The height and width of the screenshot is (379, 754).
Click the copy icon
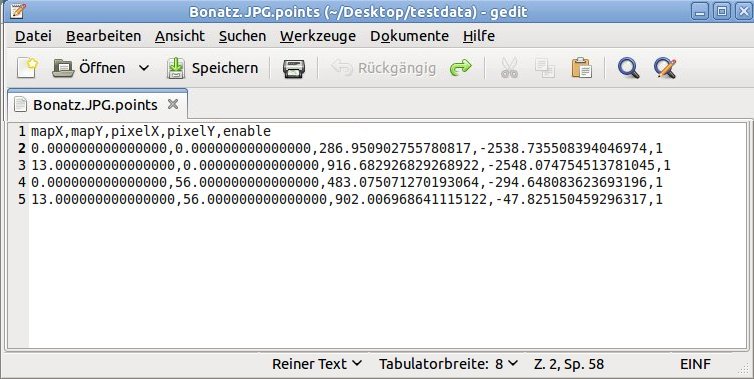click(x=545, y=68)
